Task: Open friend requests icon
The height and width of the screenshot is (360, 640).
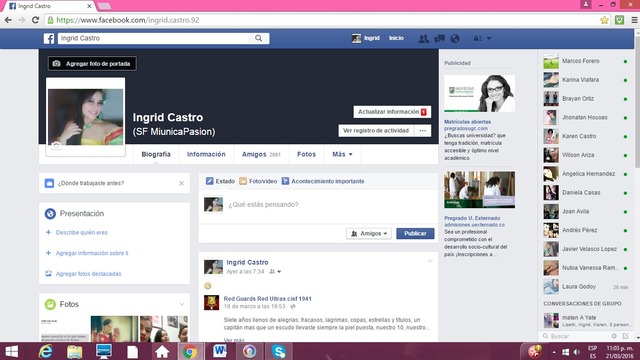Action: (x=424, y=38)
